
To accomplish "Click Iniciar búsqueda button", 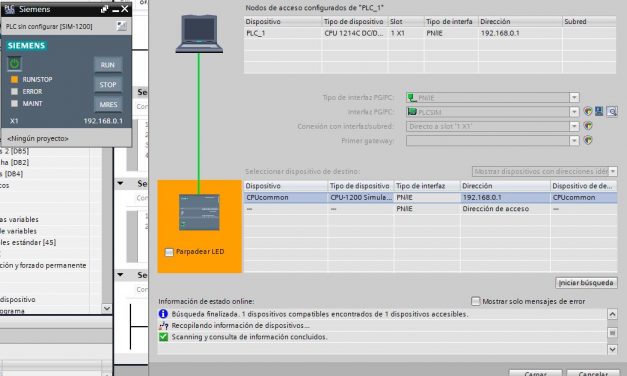I will point(586,283).
